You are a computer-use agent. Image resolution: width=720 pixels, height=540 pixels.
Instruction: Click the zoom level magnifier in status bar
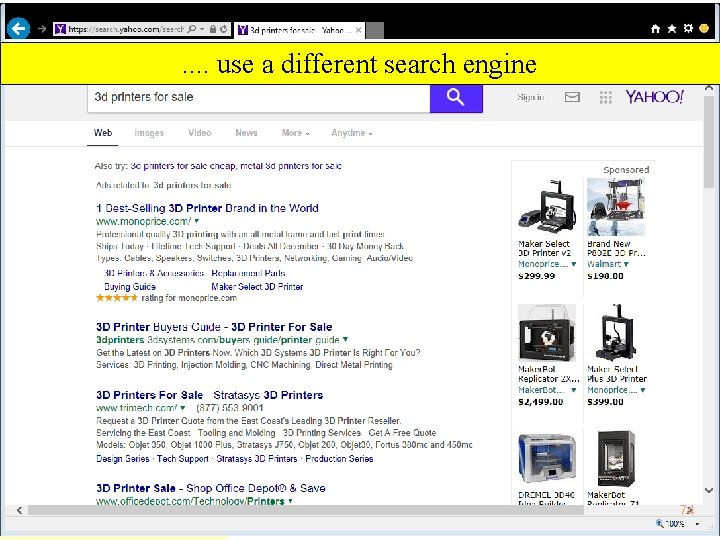660,523
